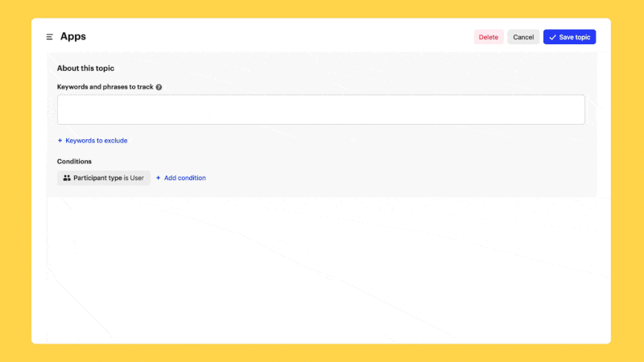Open the hamburger menu beside Apps
This screenshot has height=362, width=644.
coord(50,37)
